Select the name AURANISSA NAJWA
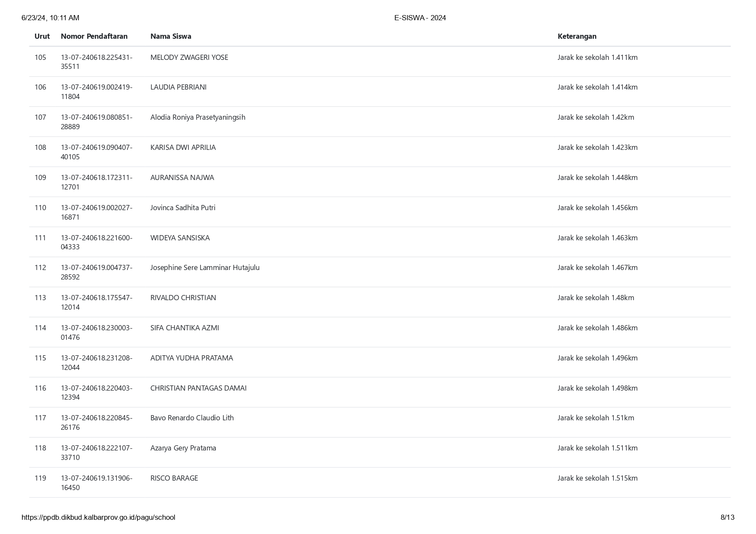Screen dimensions: 756x534 (x=182, y=177)
